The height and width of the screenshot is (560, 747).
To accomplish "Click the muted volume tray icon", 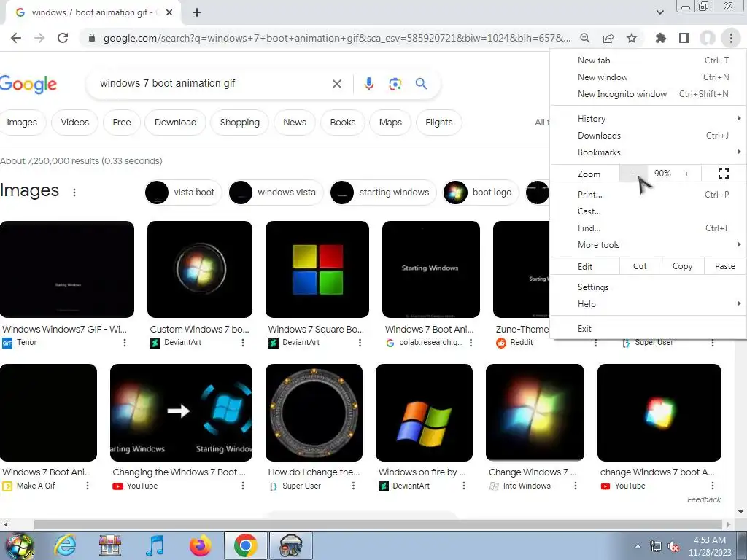I will click(673, 547).
